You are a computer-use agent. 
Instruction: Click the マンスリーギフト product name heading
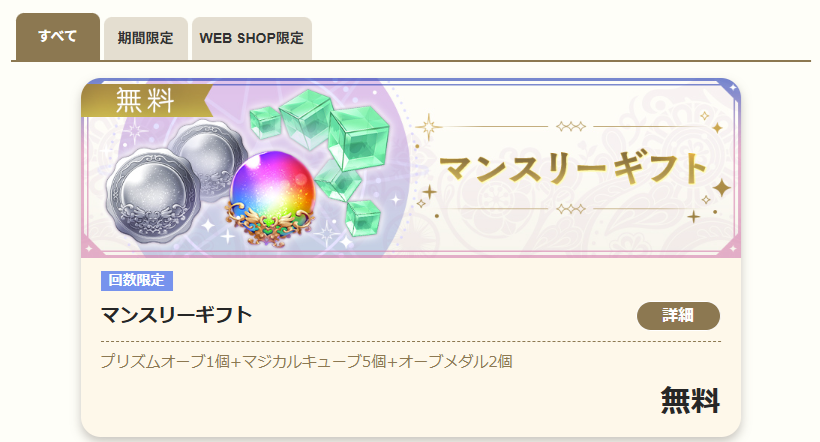(x=176, y=315)
